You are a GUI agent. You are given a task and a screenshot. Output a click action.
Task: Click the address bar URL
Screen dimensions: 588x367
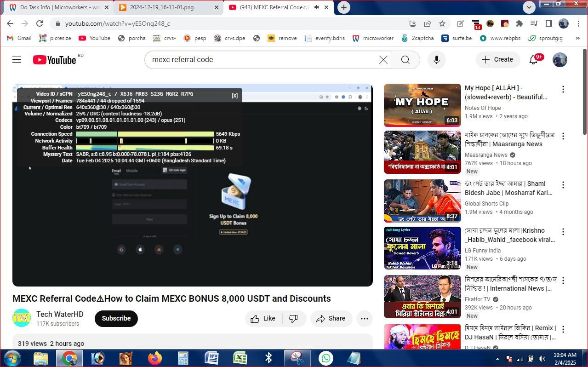click(118, 23)
